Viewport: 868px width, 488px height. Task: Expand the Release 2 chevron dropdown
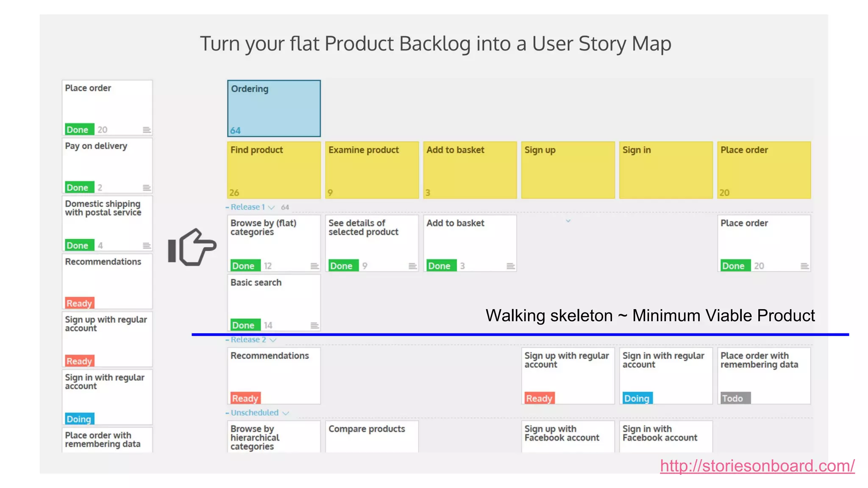(x=273, y=340)
